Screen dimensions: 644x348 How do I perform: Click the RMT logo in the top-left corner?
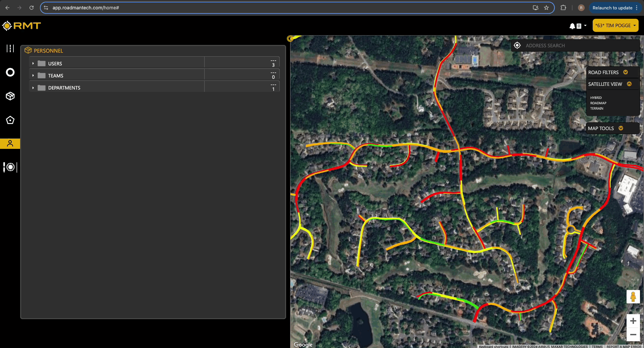click(x=21, y=25)
